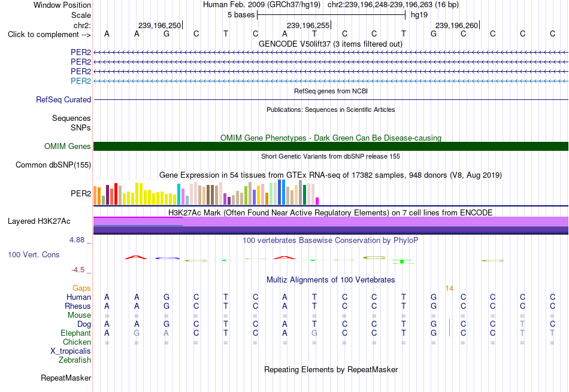Click the Mouse species label
Viewport: 569px width, 392px height.
click(79, 315)
